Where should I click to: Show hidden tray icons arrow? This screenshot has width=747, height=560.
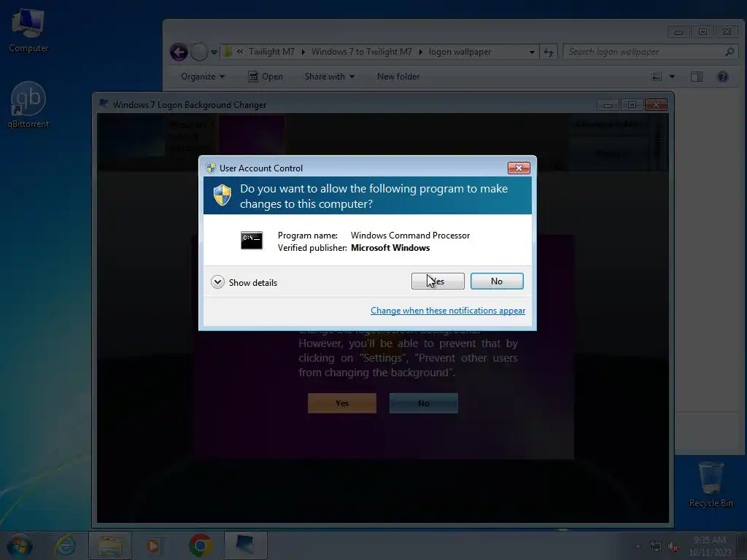(638, 546)
